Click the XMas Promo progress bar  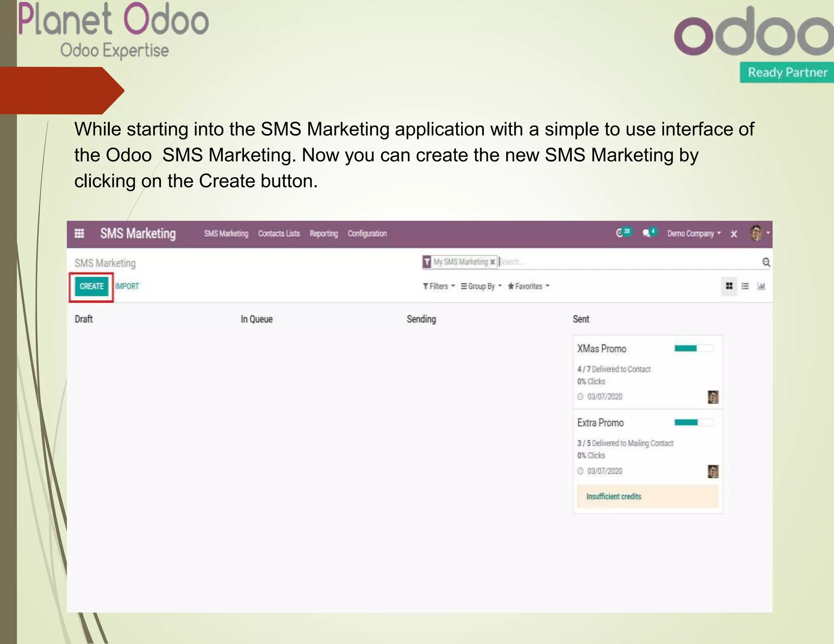coord(694,348)
